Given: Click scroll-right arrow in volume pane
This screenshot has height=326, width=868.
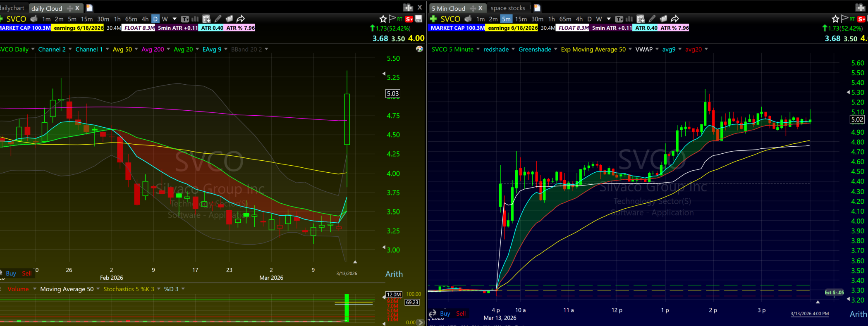Looking at the screenshot, I should (421, 322).
